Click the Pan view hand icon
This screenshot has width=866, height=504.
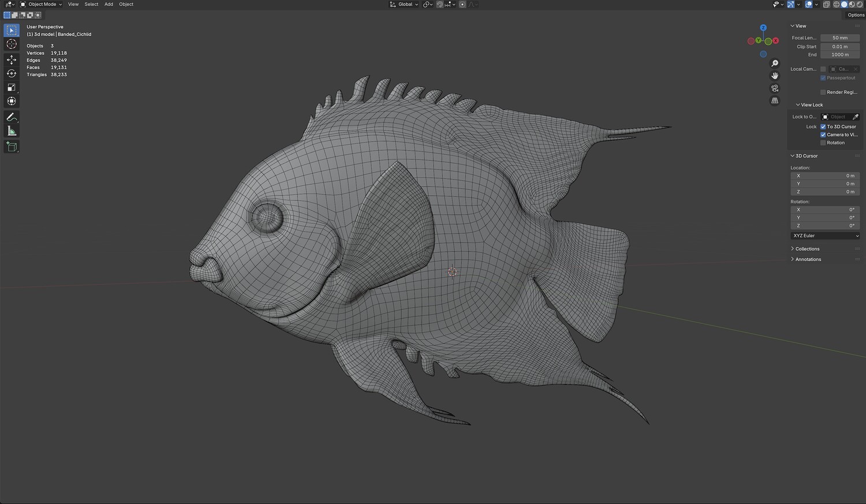(775, 76)
